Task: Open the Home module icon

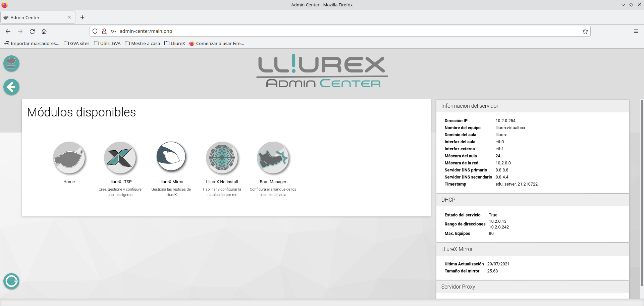Action: (x=69, y=158)
